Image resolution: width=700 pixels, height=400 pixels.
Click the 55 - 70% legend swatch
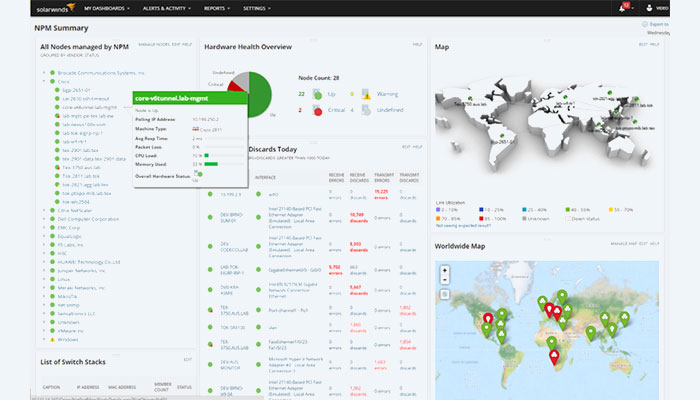pos(611,209)
